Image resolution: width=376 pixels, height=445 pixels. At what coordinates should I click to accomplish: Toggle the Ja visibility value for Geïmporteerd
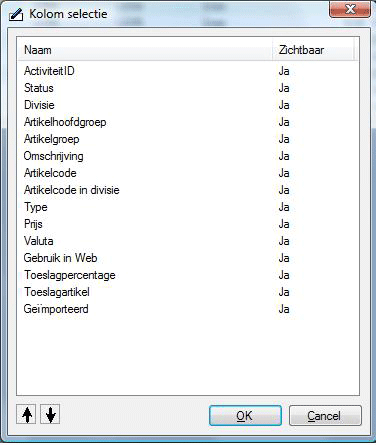pyautogui.click(x=284, y=309)
